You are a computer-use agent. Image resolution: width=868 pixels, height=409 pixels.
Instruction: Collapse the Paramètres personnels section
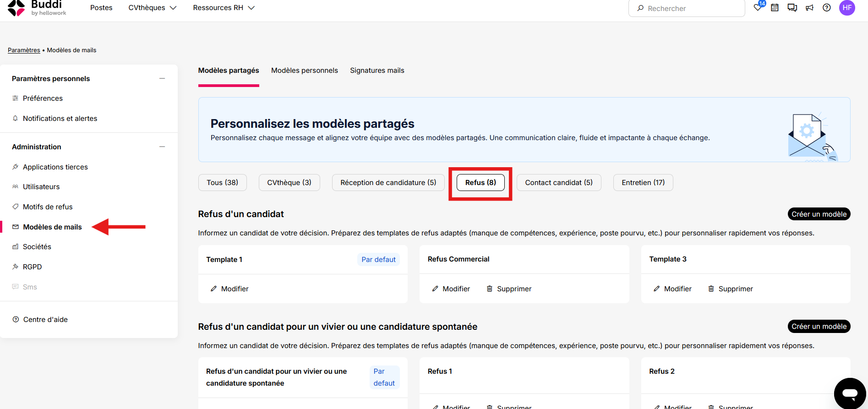pyautogui.click(x=162, y=79)
